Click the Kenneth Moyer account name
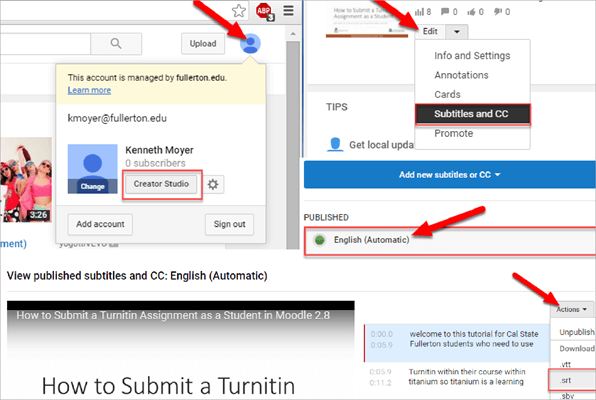The image size is (596, 400). tap(159, 150)
